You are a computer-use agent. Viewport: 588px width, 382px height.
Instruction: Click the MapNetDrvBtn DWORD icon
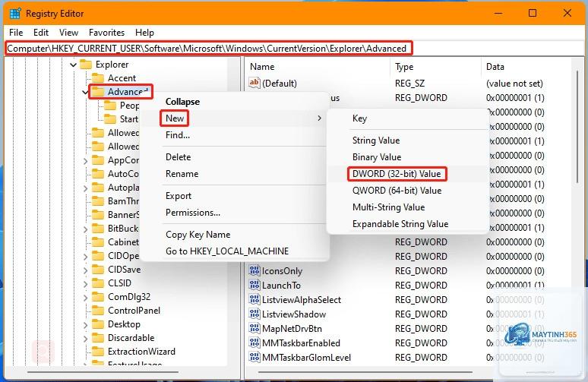pos(254,328)
